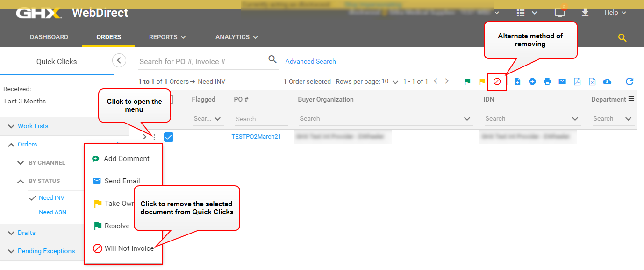Viewport: 644px width, 270px height.
Task: Click the envelope email icon in toolbar
Action: click(x=562, y=81)
